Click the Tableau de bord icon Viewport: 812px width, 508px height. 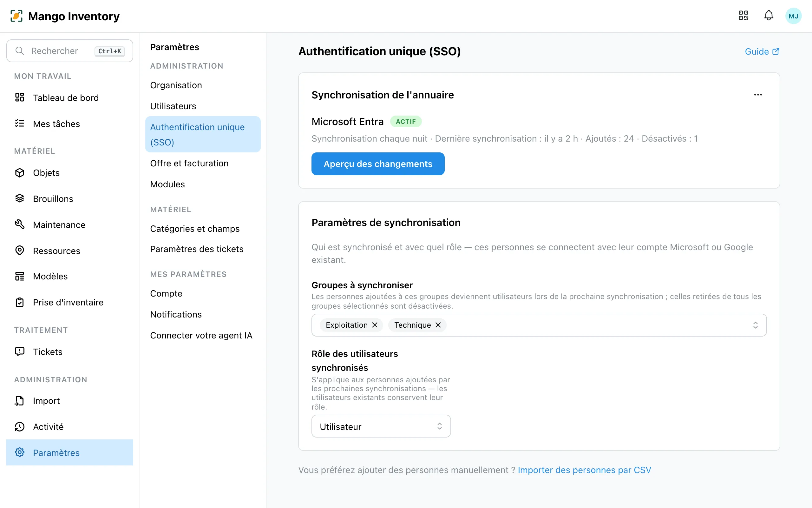20,97
